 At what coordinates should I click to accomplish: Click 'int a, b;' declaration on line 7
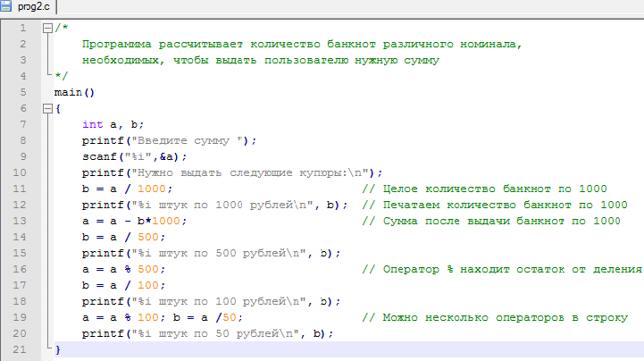(x=113, y=124)
